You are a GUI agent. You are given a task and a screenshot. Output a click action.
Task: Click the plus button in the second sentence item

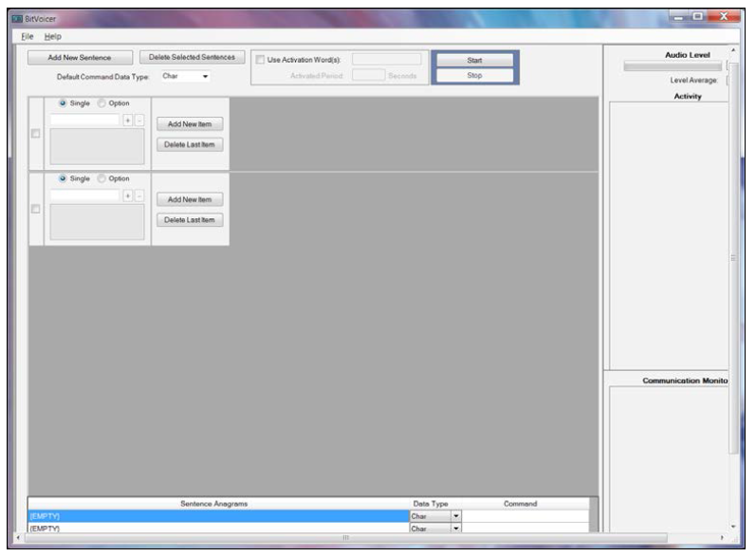pos(128,195)
